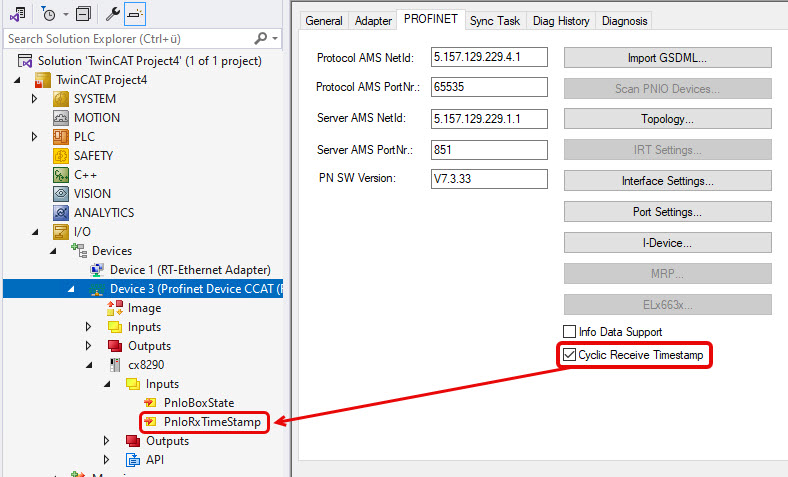Click the Import GSDML... button
Viewport: 788px width, 477px height.
667,58
